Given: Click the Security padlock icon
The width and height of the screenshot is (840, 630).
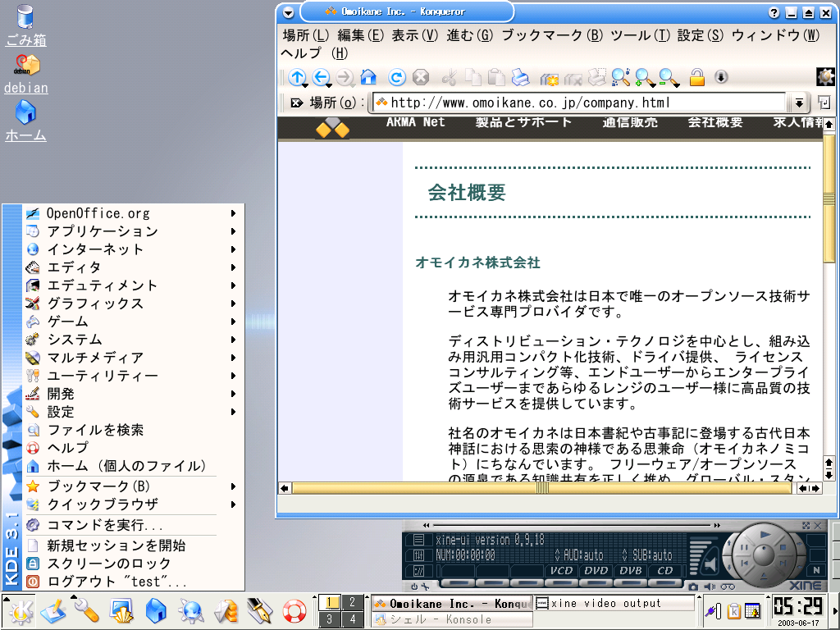Looking at the screenshot, I should pos(697,78).
